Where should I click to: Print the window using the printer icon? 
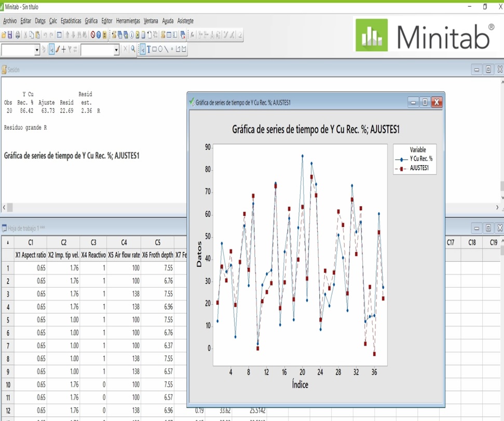tap(18, 35)
